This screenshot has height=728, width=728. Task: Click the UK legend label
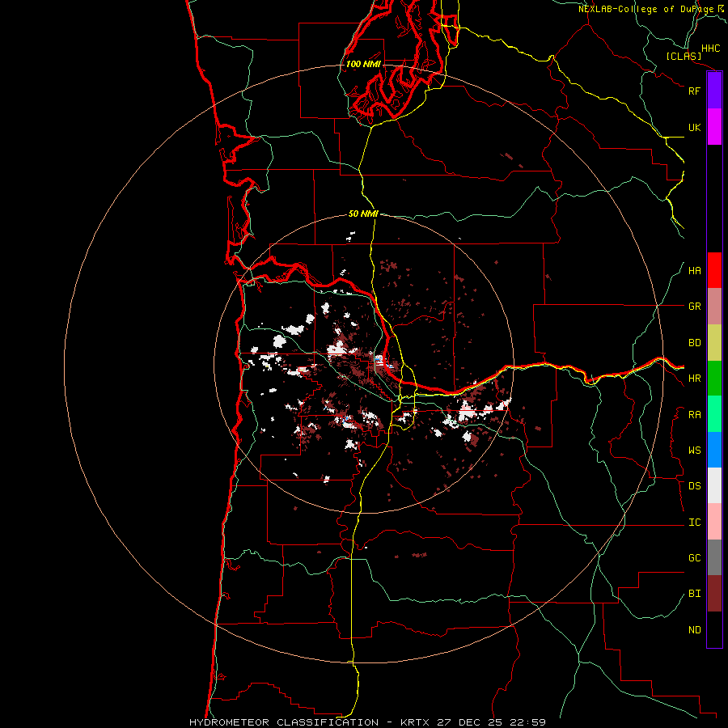point(694,127)
